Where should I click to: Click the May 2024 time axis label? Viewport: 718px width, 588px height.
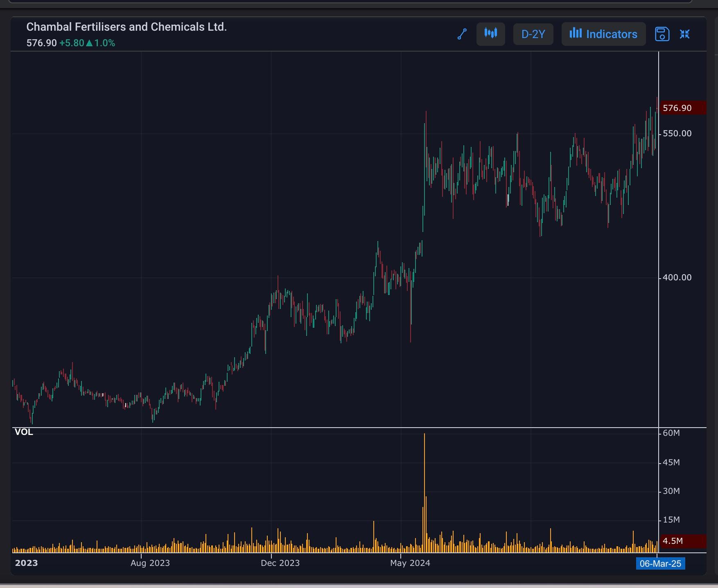click(x=410, y=563)
